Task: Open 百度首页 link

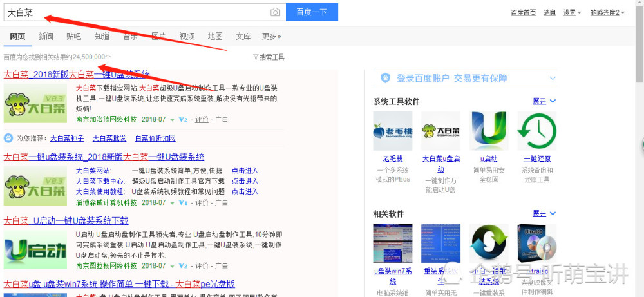Action: (523, 12)
